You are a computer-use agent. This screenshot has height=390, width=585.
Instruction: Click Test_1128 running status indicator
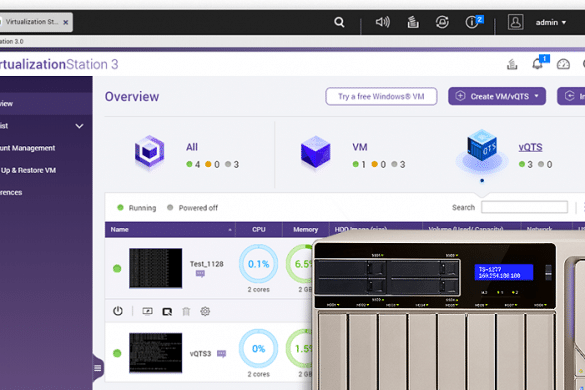[117, 268]
